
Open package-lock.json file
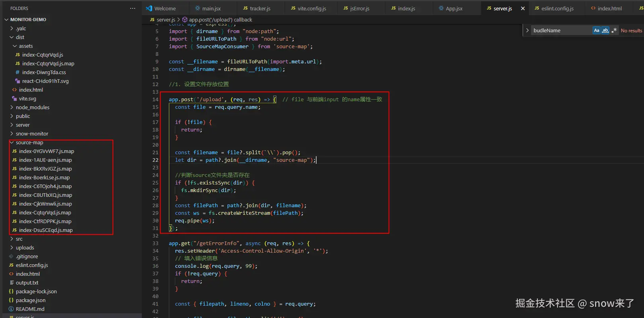(36, 291)
